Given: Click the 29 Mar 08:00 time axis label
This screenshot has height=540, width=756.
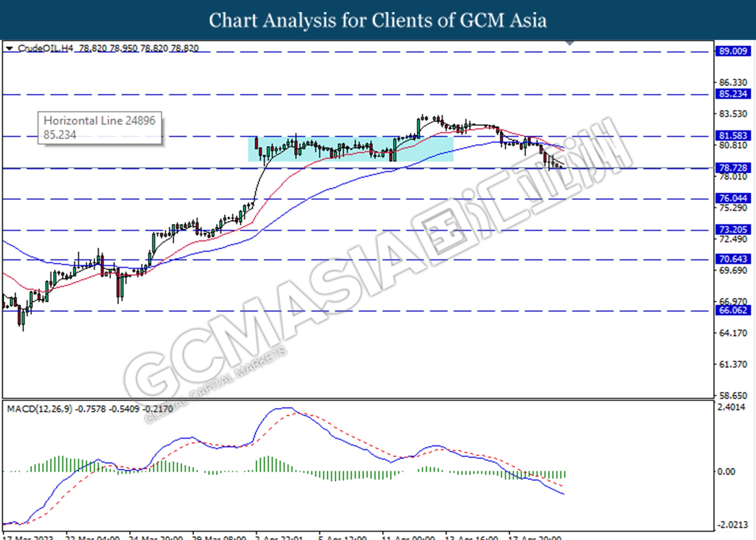Looking at the screenshot, I should 219,537.
